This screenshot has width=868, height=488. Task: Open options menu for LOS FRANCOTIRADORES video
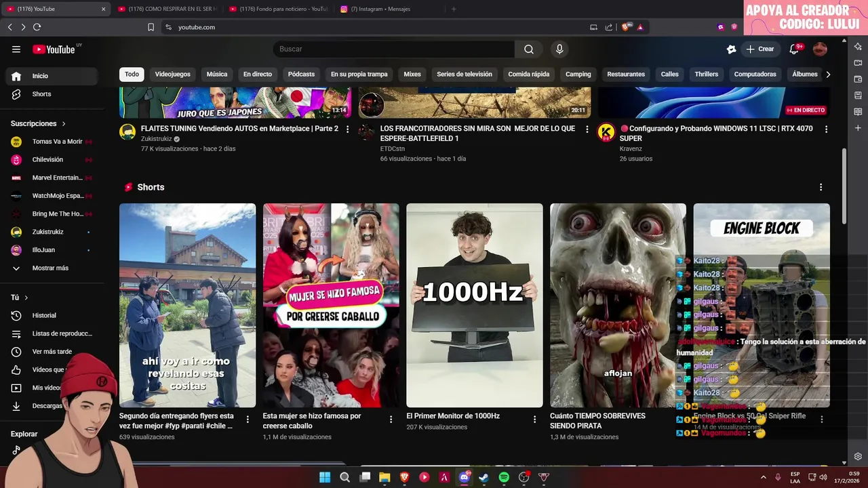coord(587,129)
